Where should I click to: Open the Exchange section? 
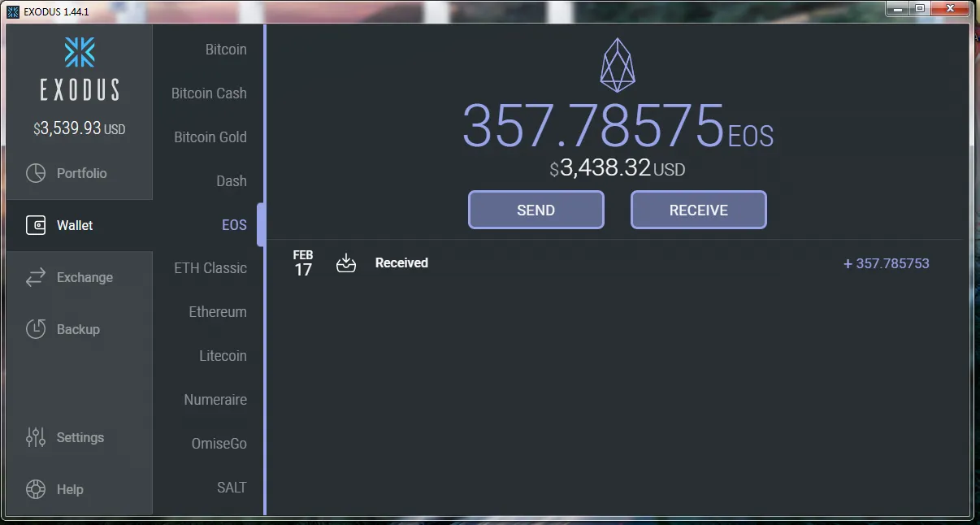[x=80, y=277]
